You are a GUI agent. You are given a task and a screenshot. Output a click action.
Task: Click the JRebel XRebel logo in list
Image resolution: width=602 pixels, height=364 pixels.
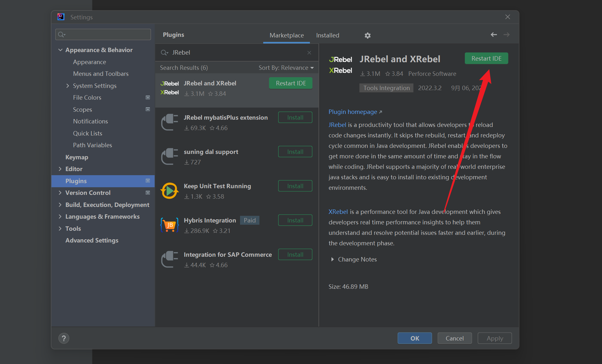tap(170, 88)
